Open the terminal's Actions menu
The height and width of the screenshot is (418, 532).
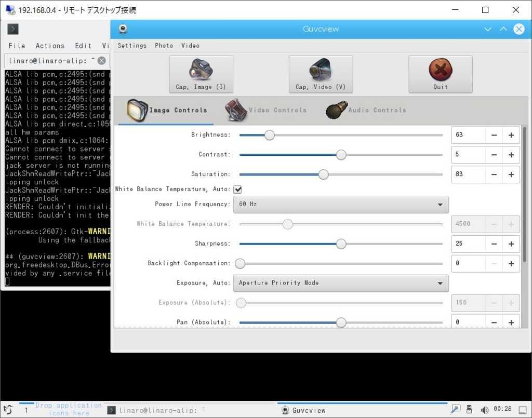tap(50, 46)
